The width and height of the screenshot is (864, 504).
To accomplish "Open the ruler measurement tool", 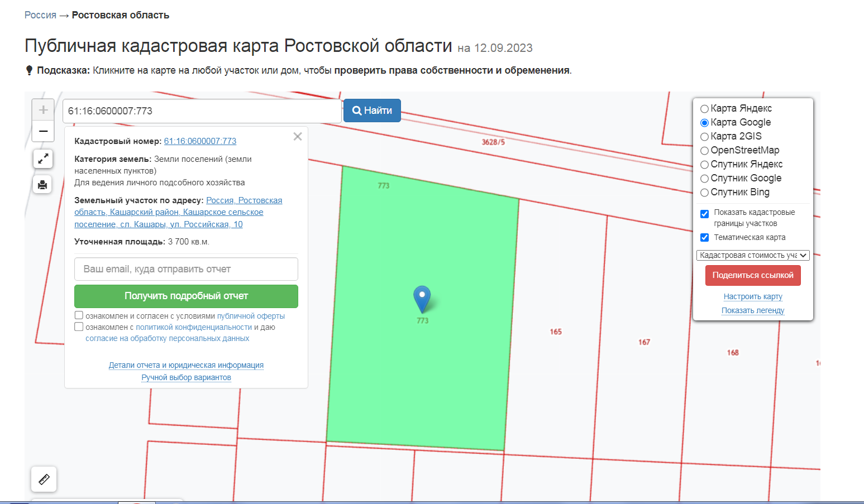I will pos(44,479).
